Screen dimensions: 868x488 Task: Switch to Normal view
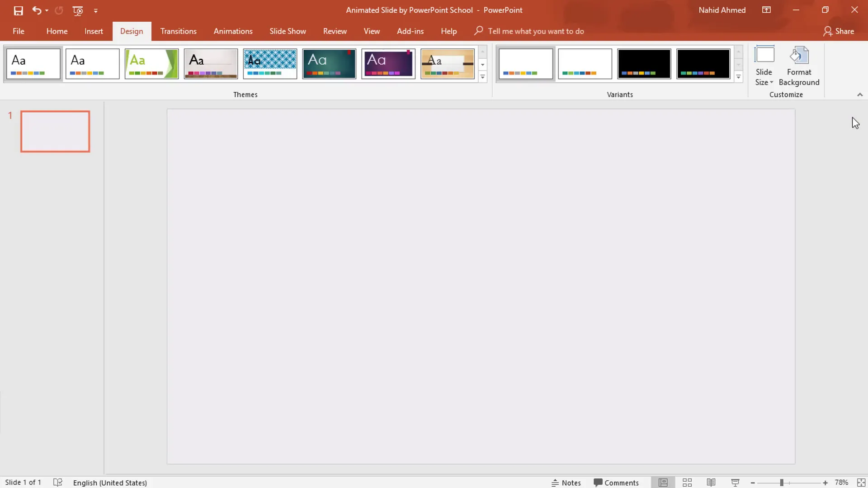point(663,483)
